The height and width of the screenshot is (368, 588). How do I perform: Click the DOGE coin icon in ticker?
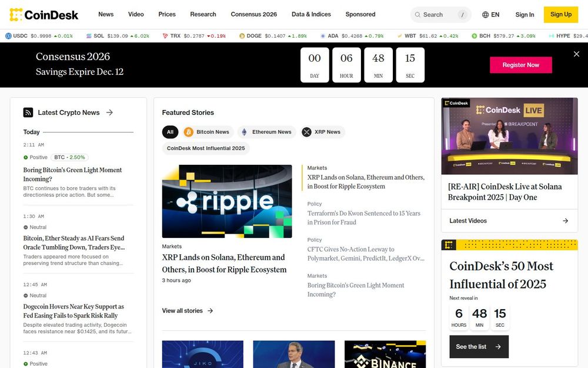click(x=242, y=36)
